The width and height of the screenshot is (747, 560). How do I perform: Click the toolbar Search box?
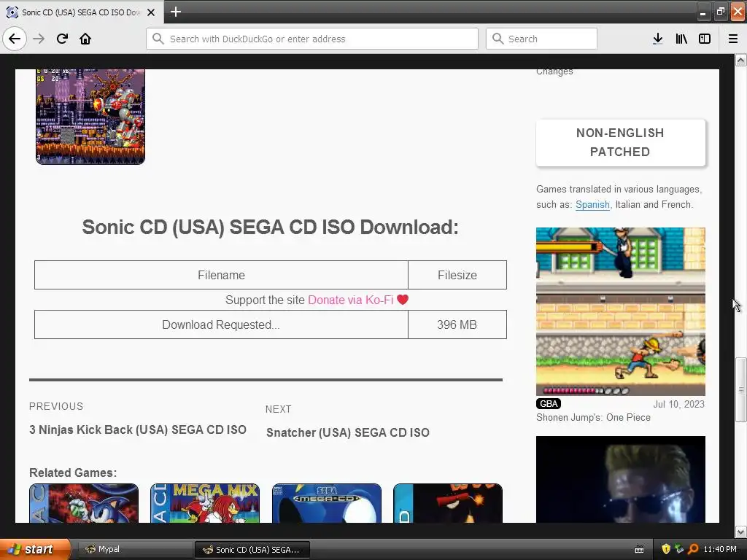click(541, 39)
